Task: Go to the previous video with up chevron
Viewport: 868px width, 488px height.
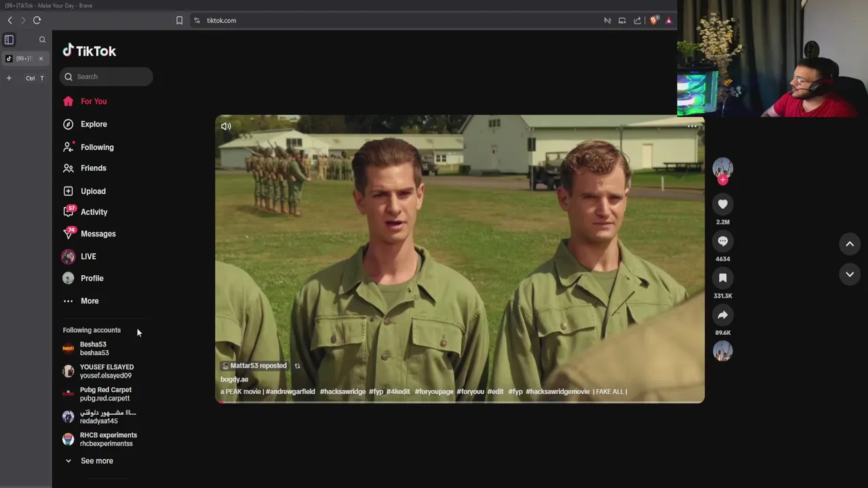Action: click(850, 244)
